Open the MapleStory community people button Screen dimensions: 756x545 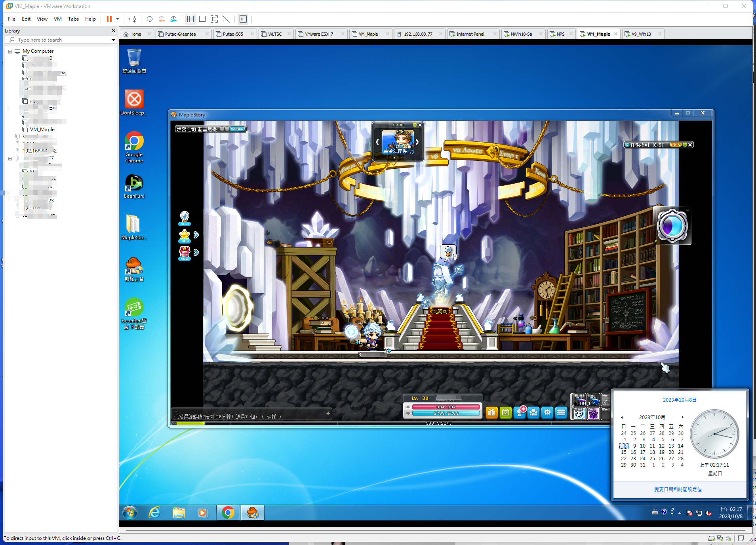533,413
